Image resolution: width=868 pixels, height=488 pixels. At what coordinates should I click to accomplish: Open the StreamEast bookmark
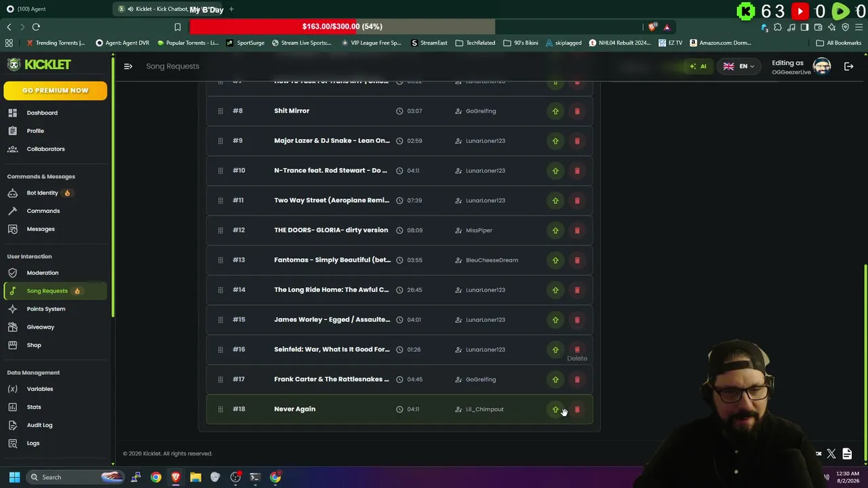pos(429,43)
